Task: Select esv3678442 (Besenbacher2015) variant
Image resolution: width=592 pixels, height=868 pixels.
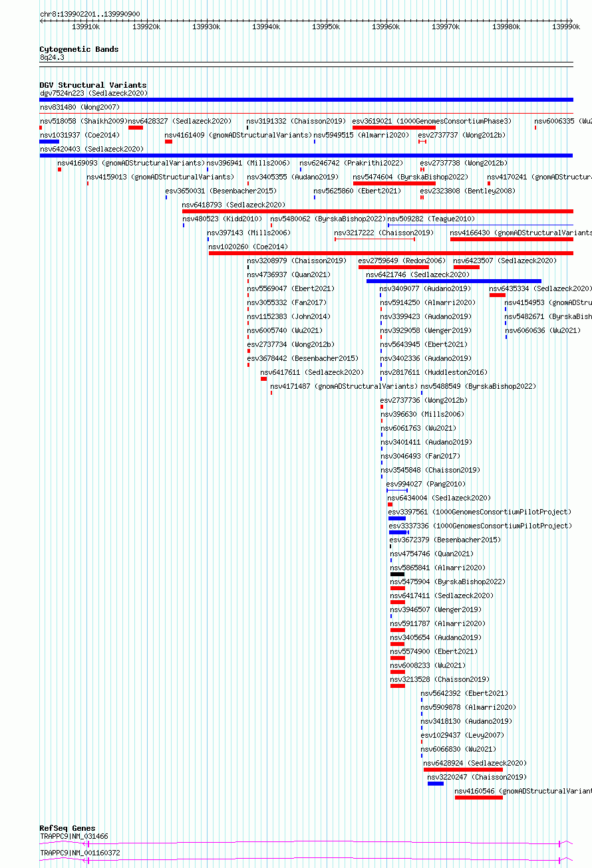Action: pos(303,358)
